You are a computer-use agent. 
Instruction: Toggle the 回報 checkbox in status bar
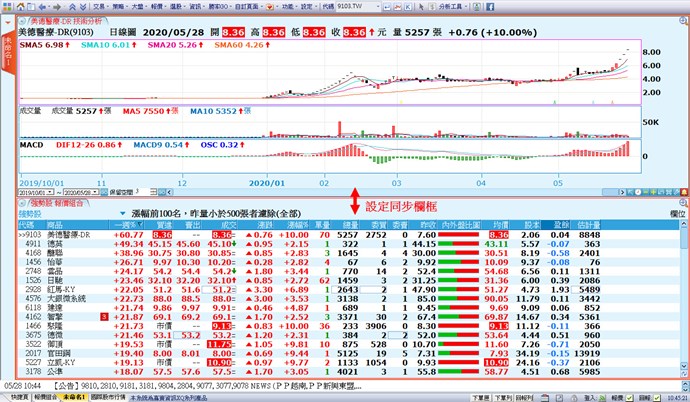[657, 398]
